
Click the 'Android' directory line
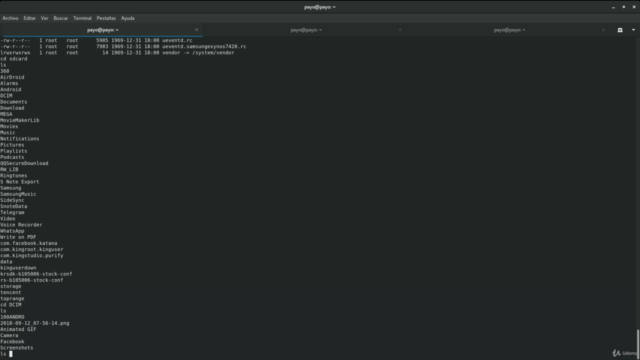pyautogui.click(x=11, y=89)
